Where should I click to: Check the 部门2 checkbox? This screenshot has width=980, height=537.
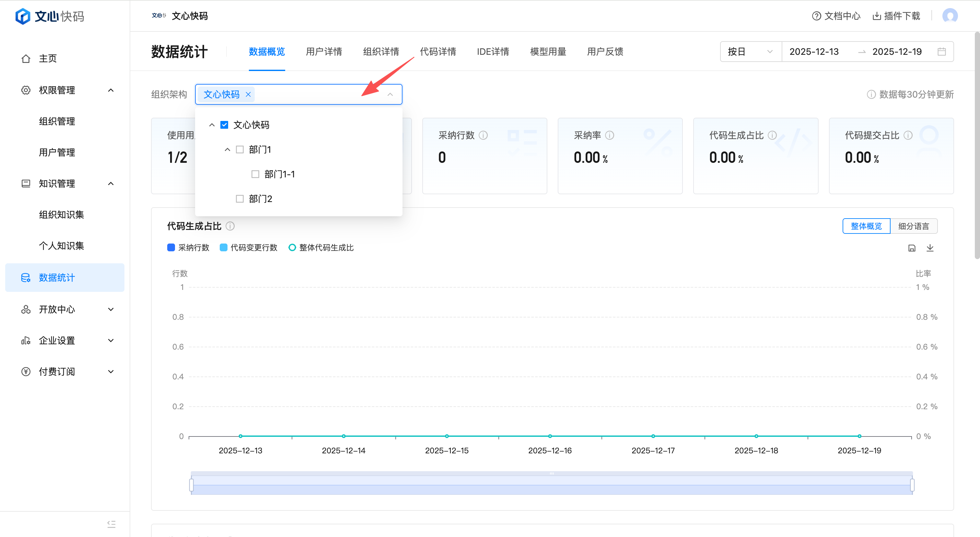(x=240, y=199)
